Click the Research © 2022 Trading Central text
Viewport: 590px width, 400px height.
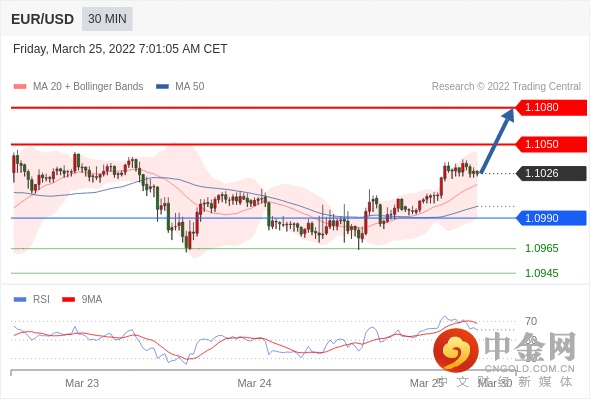pyautogui.click(x=506, y=87)
